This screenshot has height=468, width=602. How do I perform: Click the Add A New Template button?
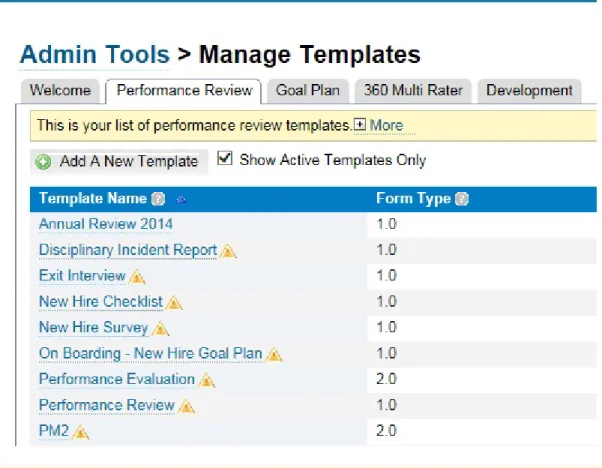119,162
